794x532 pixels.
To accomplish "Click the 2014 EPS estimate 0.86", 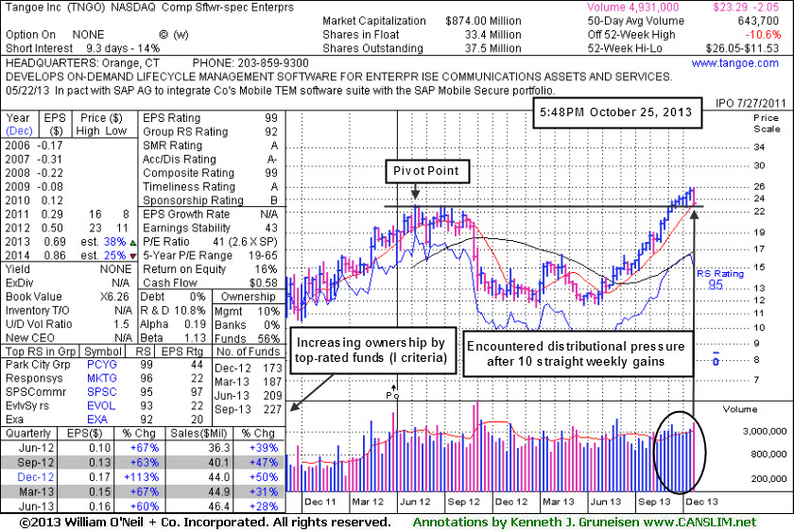I will coord(55,255).
